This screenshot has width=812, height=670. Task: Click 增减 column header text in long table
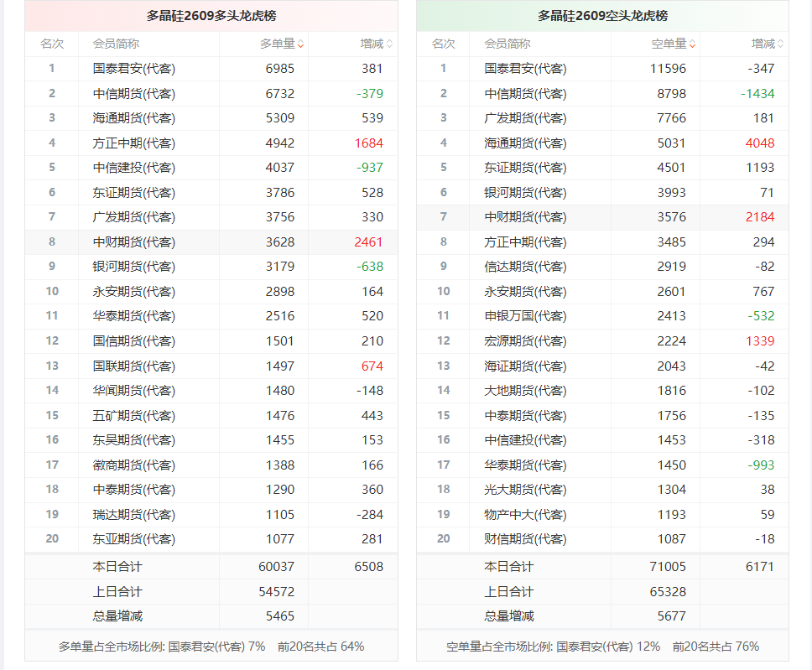pos(372,44)
